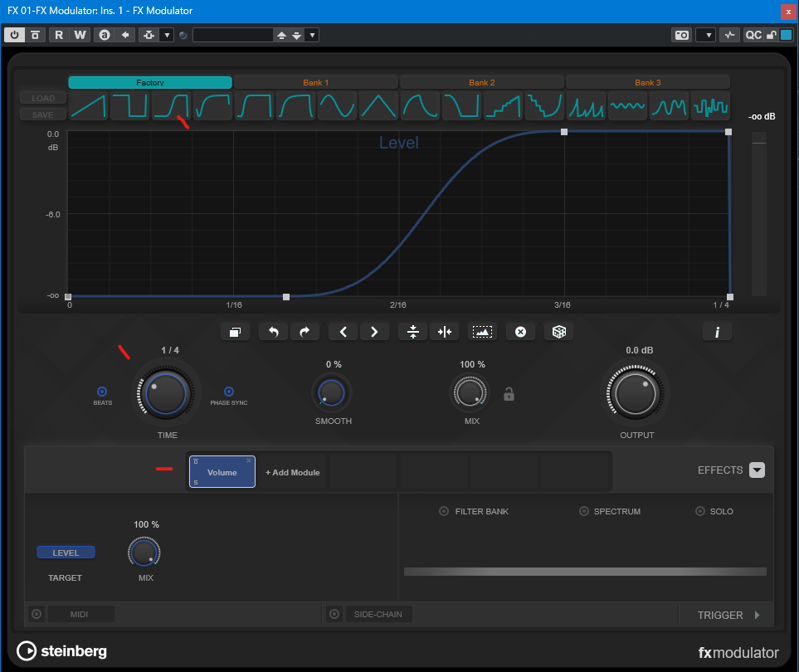Shift curve left with the left chevron
This screenshot has height=672, width=799.
pos(343,332)
